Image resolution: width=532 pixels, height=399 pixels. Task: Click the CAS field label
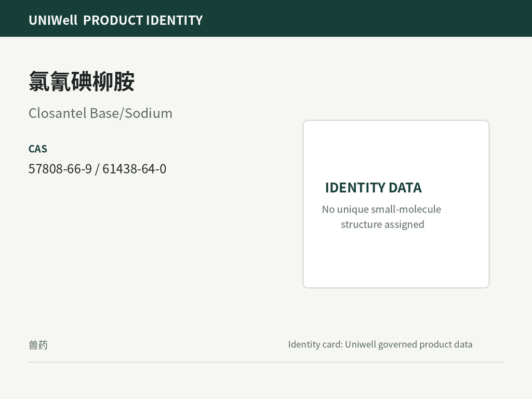coord(37,149)
